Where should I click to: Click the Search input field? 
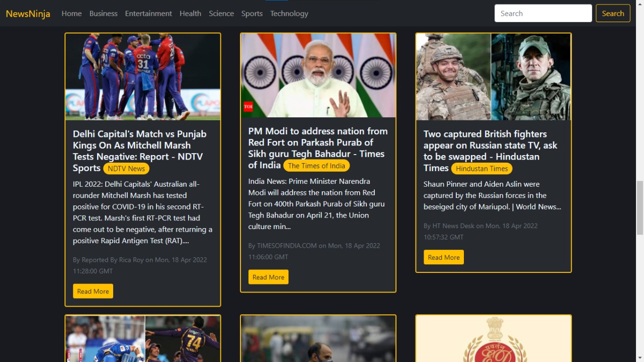[x=543, y=14]
